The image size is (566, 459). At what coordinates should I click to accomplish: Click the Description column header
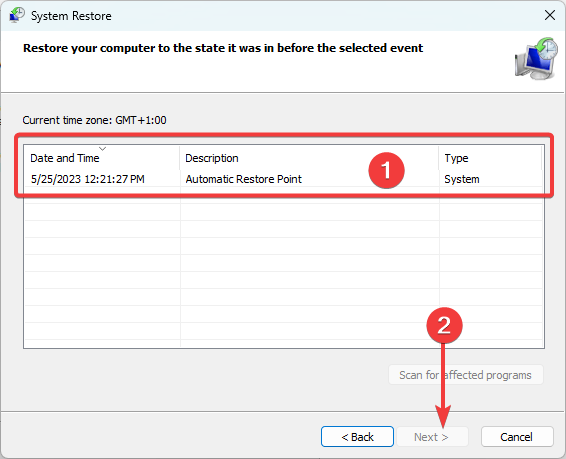point(309,158)
